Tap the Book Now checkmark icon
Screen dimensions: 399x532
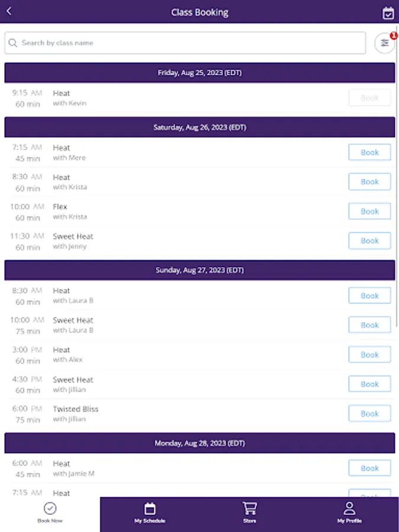(50, 508)
